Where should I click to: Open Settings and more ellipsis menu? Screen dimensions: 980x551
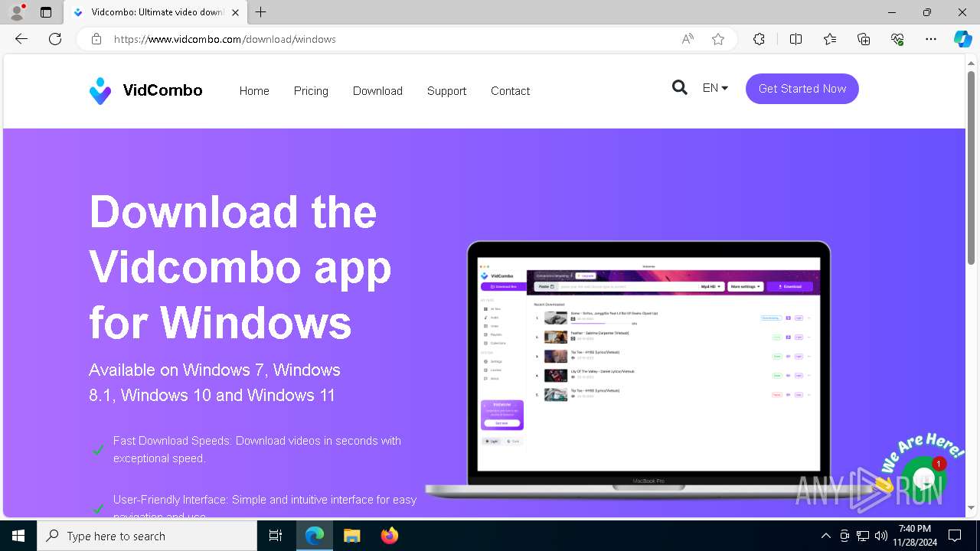931,39
